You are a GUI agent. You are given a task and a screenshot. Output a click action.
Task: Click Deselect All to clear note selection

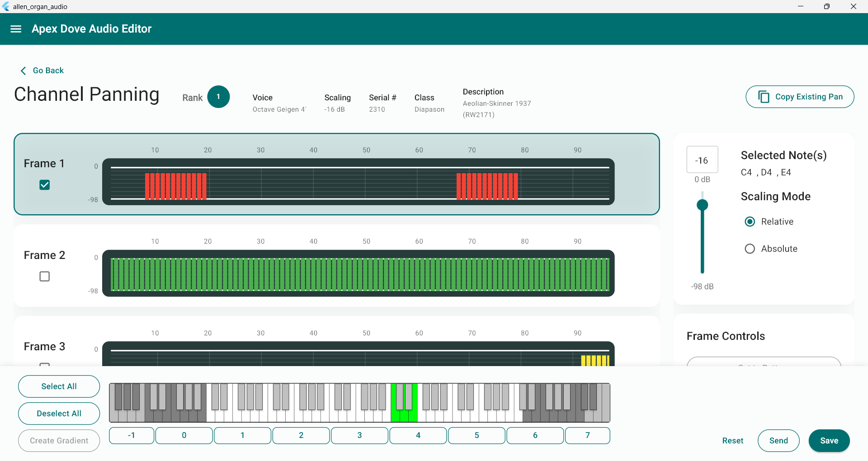(x=59, y=414)
